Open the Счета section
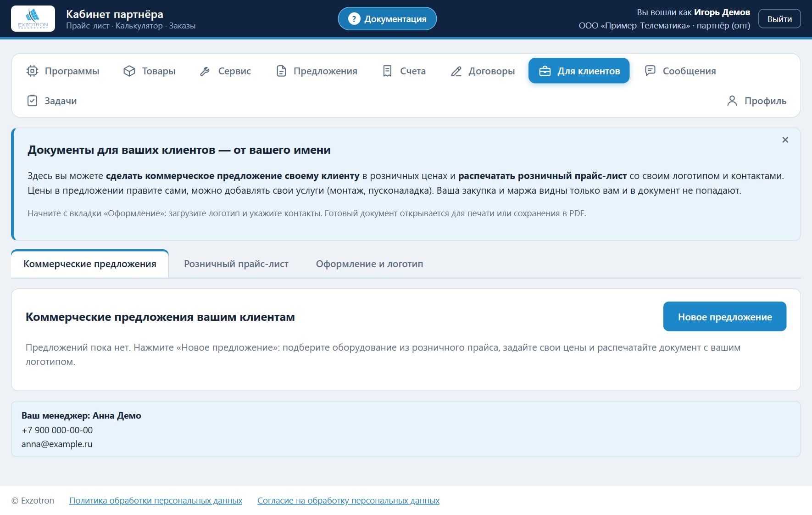 pyautogui.click(x=404, y=71)
